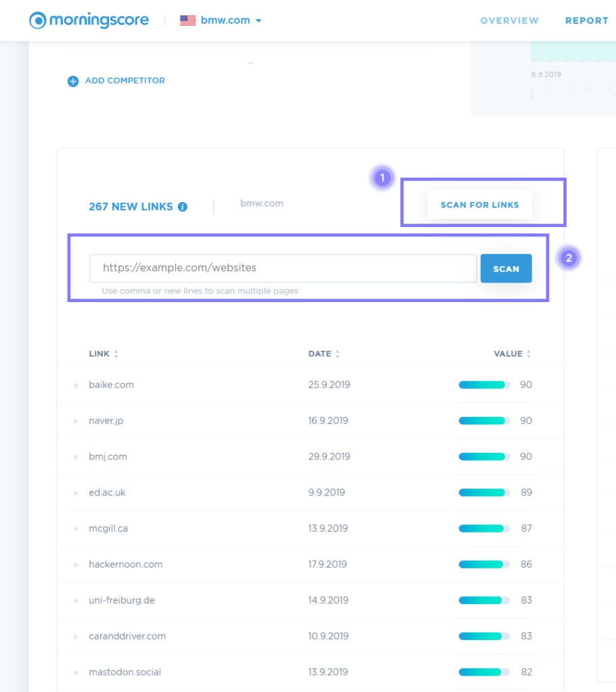Click the mastodon.social link text

[x=125, y=672]
